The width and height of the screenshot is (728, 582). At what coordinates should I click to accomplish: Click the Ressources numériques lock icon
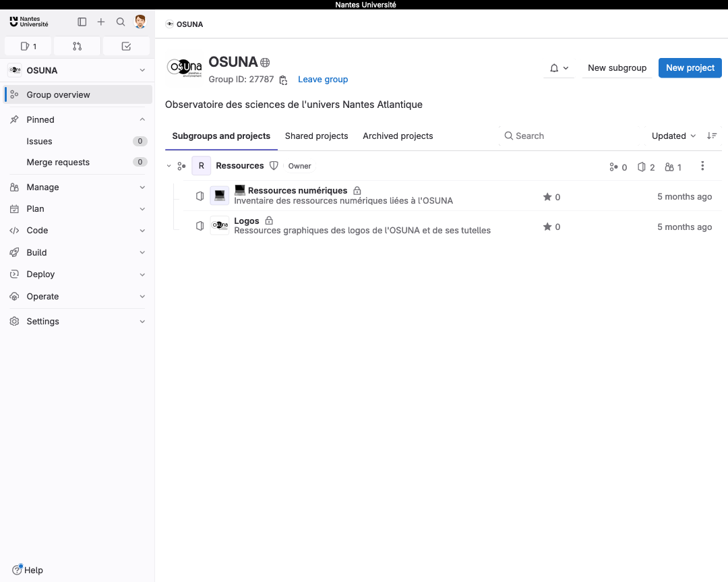tap(357, 190)
